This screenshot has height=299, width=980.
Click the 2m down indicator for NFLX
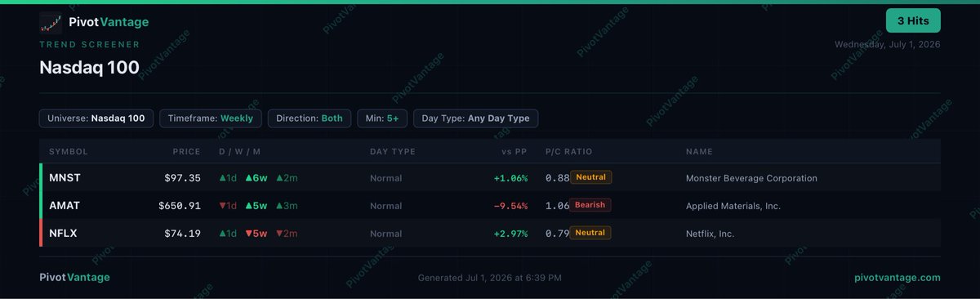(x=287, y=234)
